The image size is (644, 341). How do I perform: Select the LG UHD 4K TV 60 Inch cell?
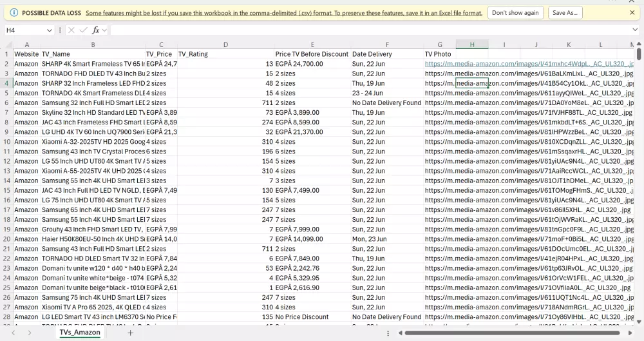click(93, 132)
